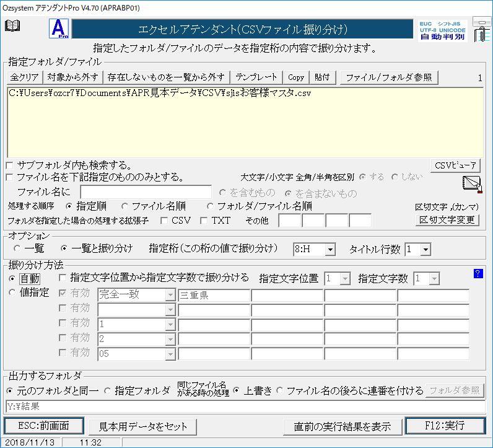
Task: Open the dropdown showing value 1
Action: [x=170, y=324]
